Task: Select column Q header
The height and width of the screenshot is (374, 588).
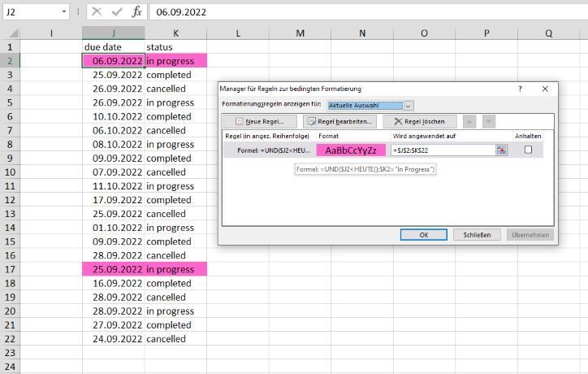Action: [549, 33]
